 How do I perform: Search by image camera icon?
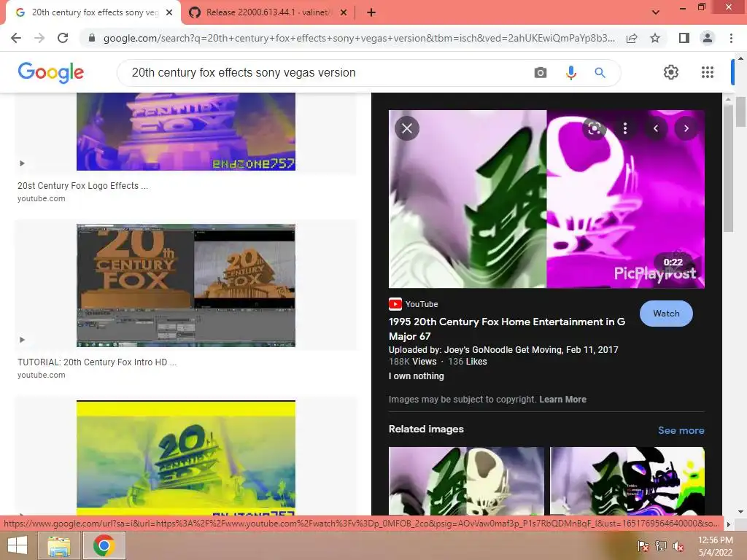point(541,72)
